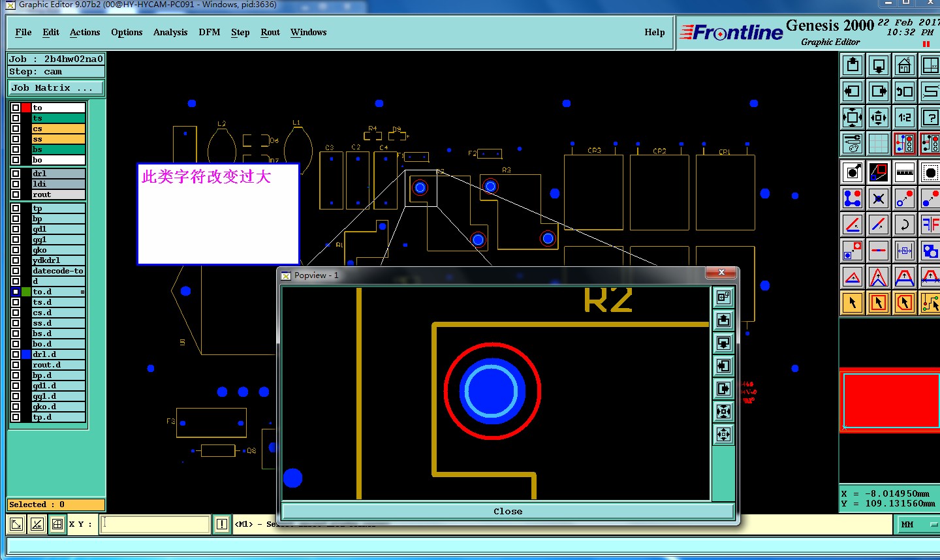This screenshot has height=560, width=940.
Task: Toggle checkbox for layer rout
Action: [15, 194]
